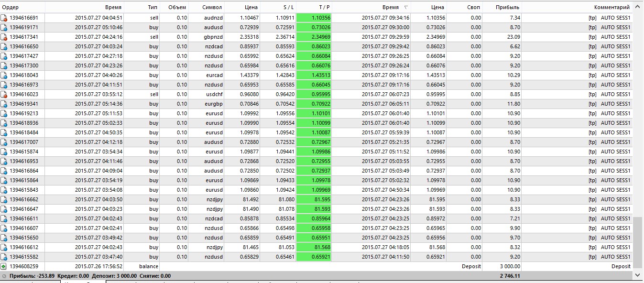This screenshot has width=644, height=283.
Task: Select the eurgbp symbol cell
Action: [x=214, y=104]
